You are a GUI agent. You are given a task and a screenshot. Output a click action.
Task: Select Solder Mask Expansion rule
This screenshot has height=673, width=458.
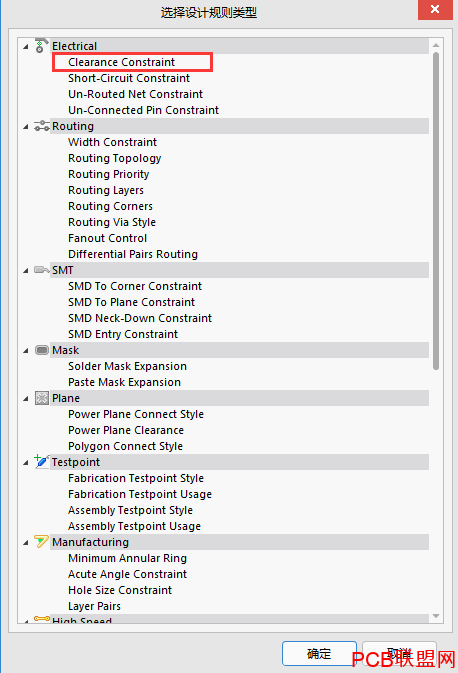(127, 366)
